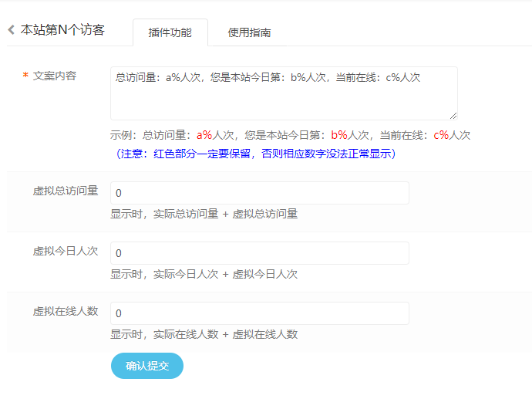Click the text area resize handle
The height and width of the screenshot is (409, 532).
453,115
